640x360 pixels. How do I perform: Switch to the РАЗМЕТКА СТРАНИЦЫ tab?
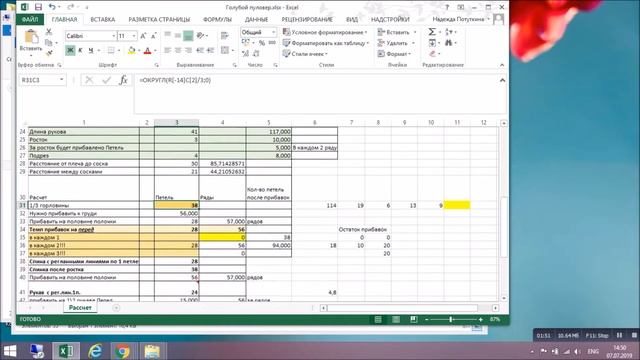[x=159, y=19]
